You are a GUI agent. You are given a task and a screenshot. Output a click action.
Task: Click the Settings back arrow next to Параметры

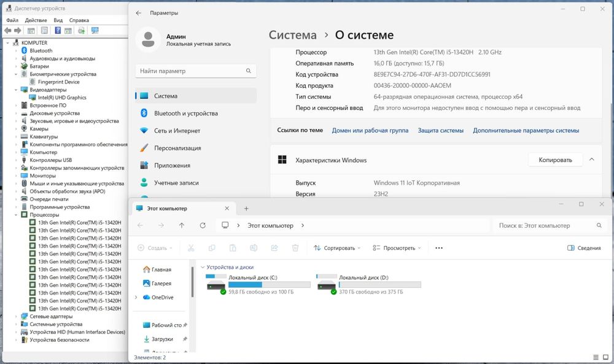(x=138, y=13)
